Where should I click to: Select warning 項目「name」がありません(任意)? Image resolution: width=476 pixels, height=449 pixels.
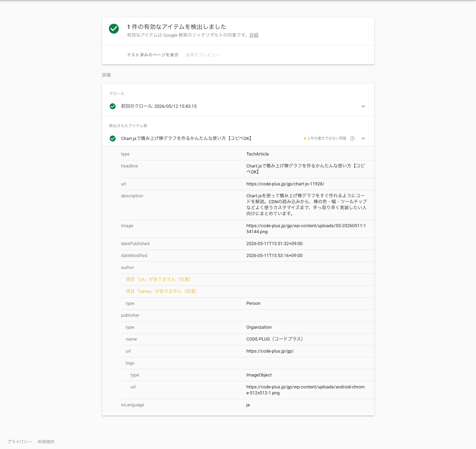pos(161,291)
